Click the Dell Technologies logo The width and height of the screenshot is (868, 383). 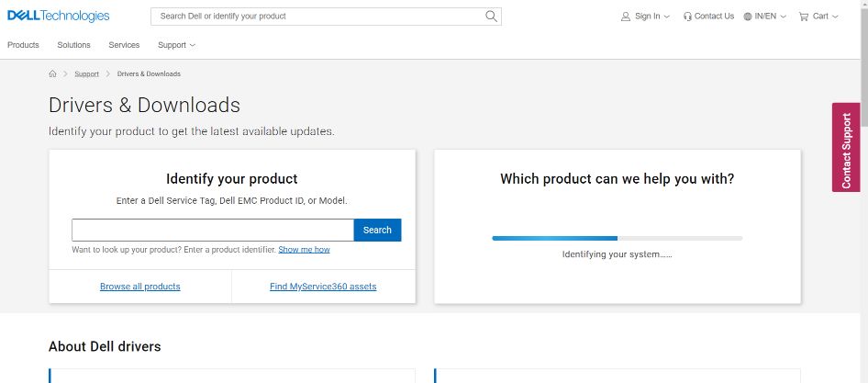pos(58,16)
